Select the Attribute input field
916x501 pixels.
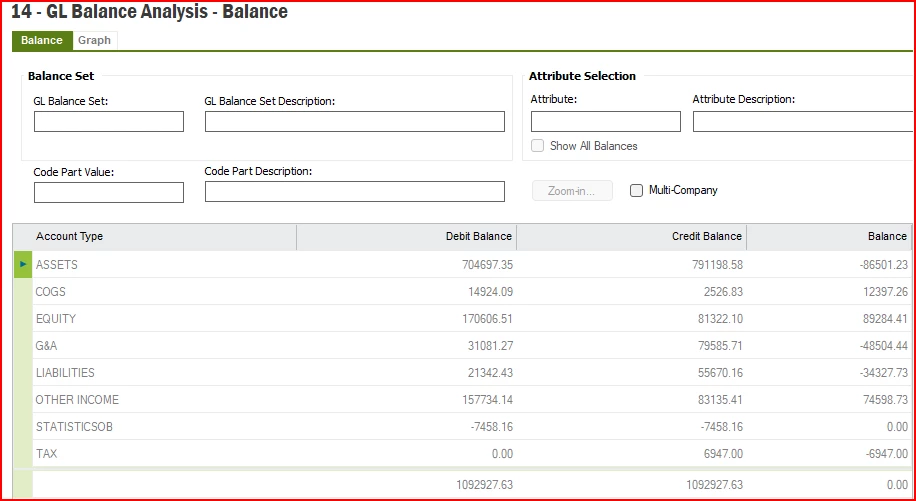[606, 121]
